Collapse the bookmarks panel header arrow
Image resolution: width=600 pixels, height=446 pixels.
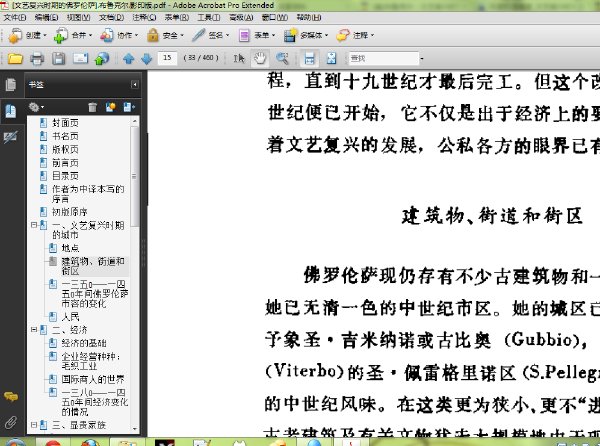click(x=135, y=85)
